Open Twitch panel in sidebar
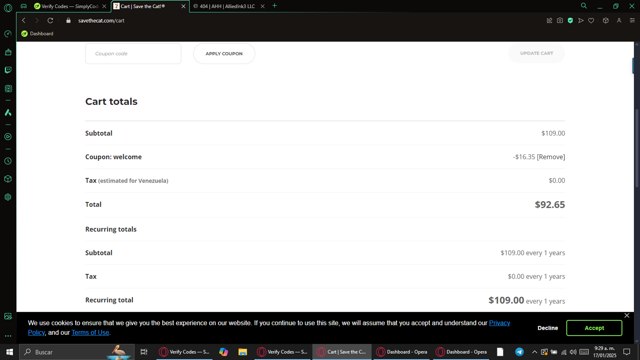Image resolution: width=640 pixels, height=360 pixels. pyautogui.click(x=8, y=70)
